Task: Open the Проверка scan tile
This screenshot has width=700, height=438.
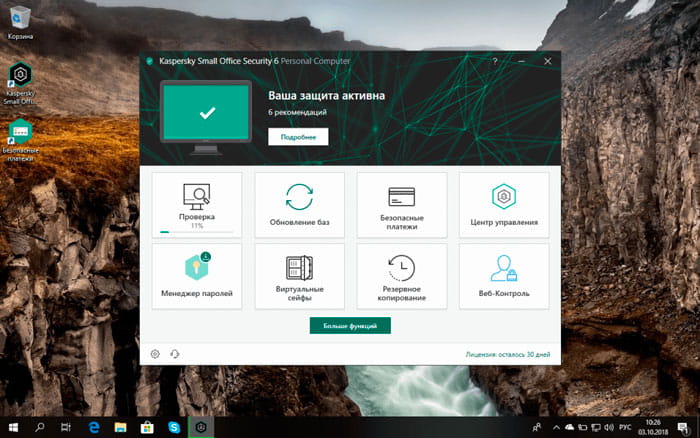Action: (x=197, y=205)
